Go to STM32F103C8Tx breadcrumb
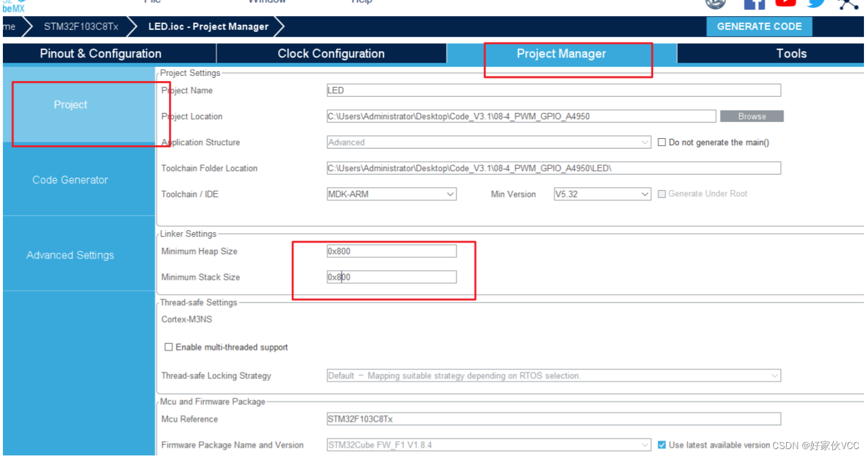The image size is (868, 456). [81, 26]
